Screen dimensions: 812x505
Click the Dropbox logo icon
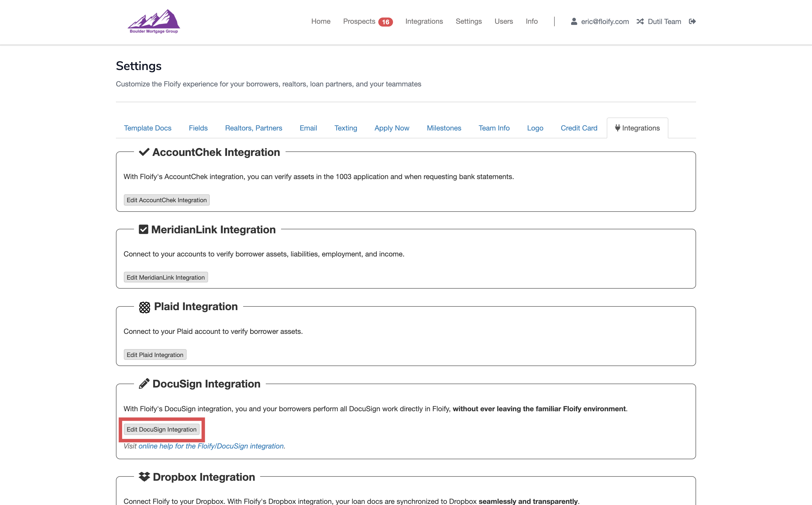pos(144,476)
